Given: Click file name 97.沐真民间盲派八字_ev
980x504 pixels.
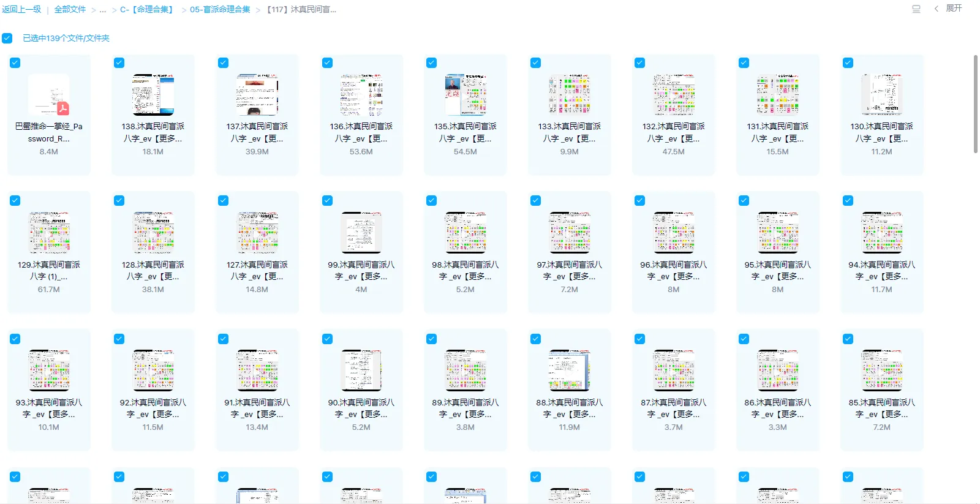Looking at the screenshot, I should click(x=570, y=271).
